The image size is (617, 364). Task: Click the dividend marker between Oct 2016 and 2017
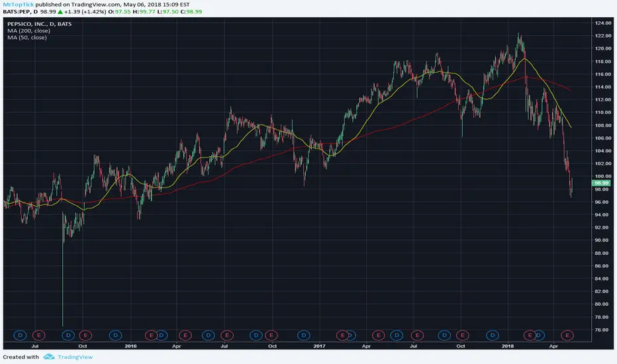pyautogui.click(x=303, y=336)
